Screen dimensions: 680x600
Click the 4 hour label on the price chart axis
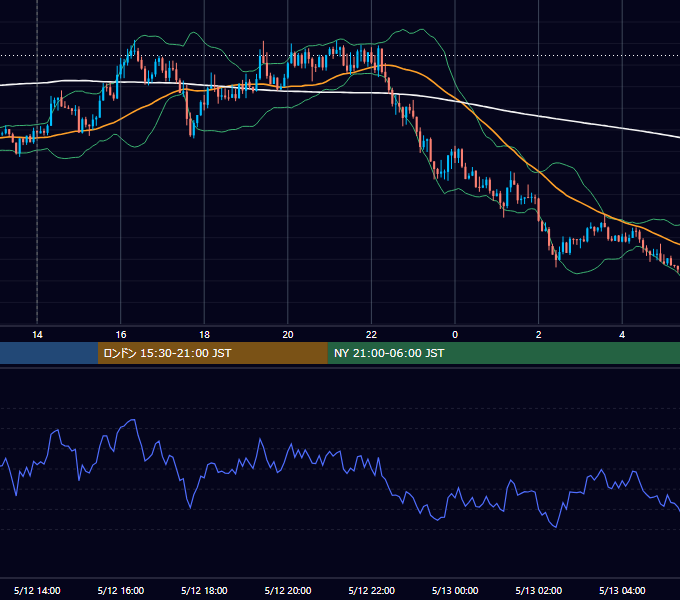click(622, 335)
